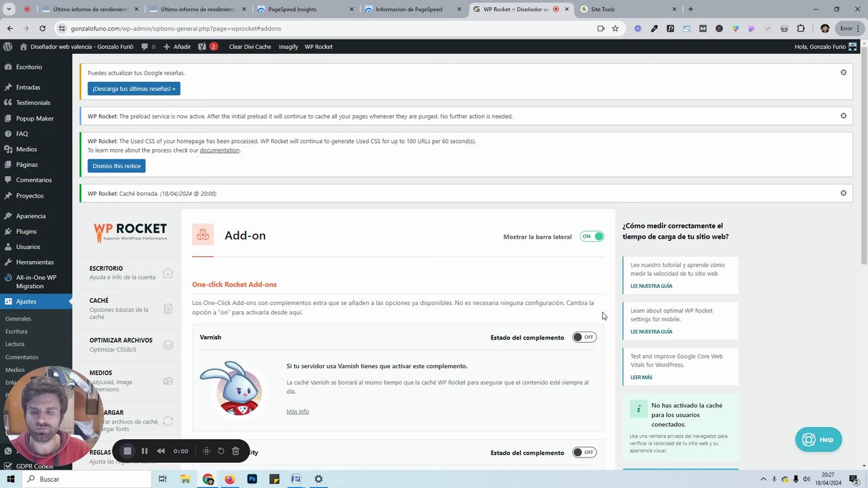Open the Caché tab in WP Rocket
The width and height of the screenshot is (868, 488).
131,308
